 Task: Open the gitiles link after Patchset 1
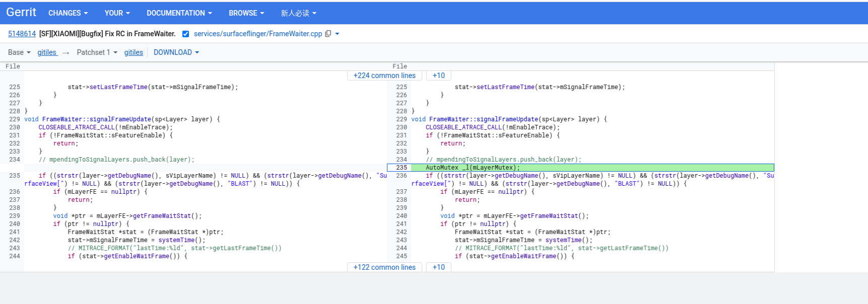[133, 52]
